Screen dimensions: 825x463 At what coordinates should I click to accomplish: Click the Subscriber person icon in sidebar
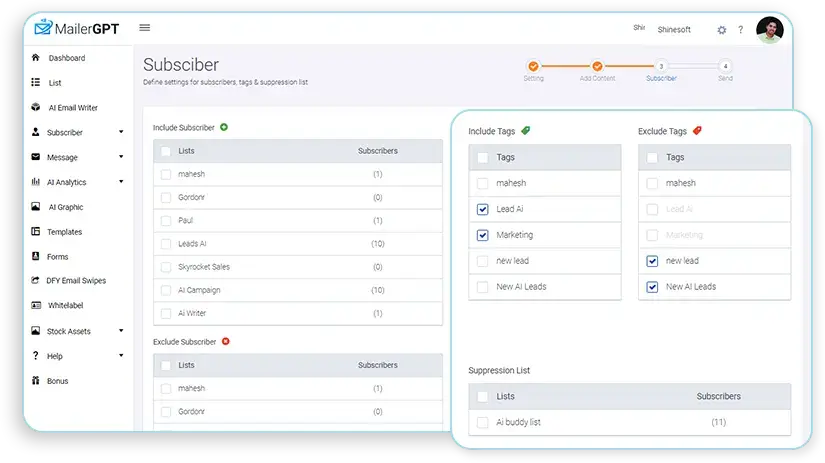click(x=35, y=132)
